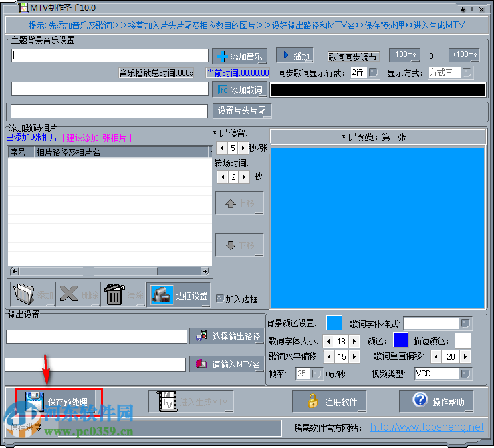Open the video type dropdown (VCD)
This screenshot has height=448, width=494.
coord(465,374)
